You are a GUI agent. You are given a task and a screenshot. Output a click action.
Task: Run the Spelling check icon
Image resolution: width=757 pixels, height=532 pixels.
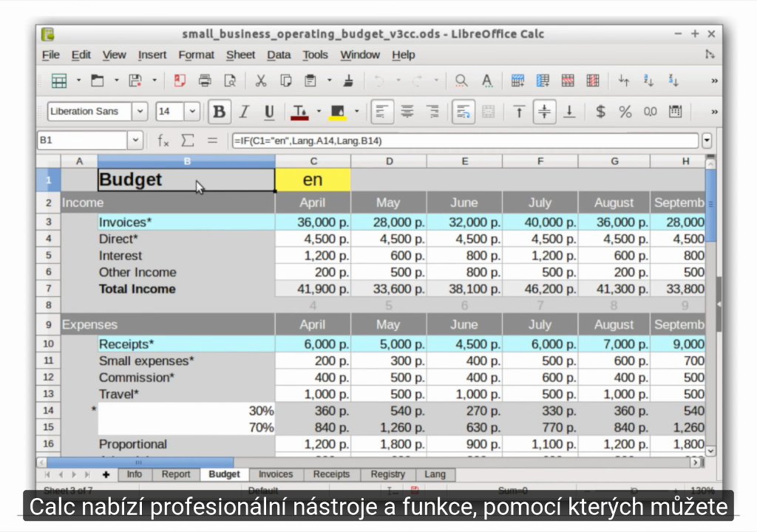pos(487,81)
